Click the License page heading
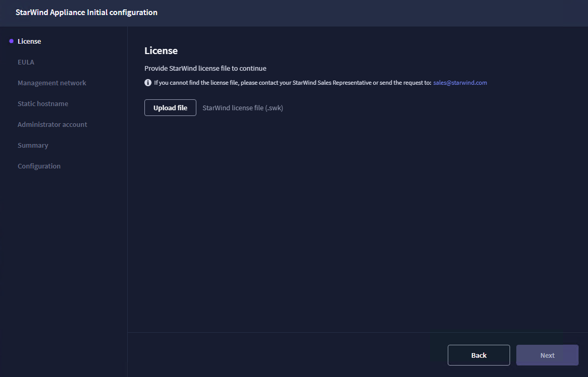Viewport: 588px width, 377px height. pos(161,50)
